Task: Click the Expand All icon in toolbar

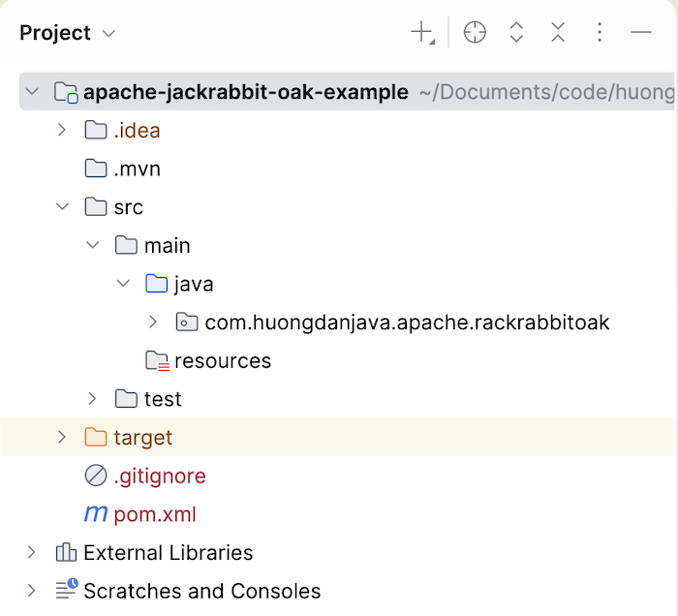Action: [516, 33]
